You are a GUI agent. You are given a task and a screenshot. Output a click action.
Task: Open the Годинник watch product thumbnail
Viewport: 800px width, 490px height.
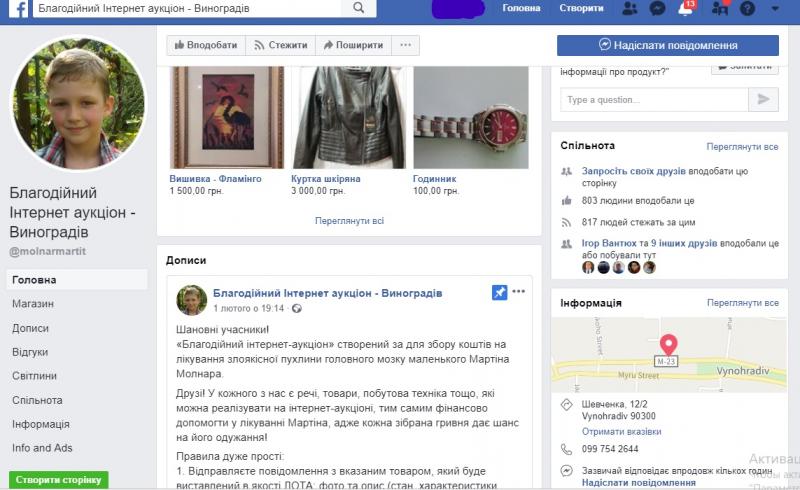tap(471, 118)
